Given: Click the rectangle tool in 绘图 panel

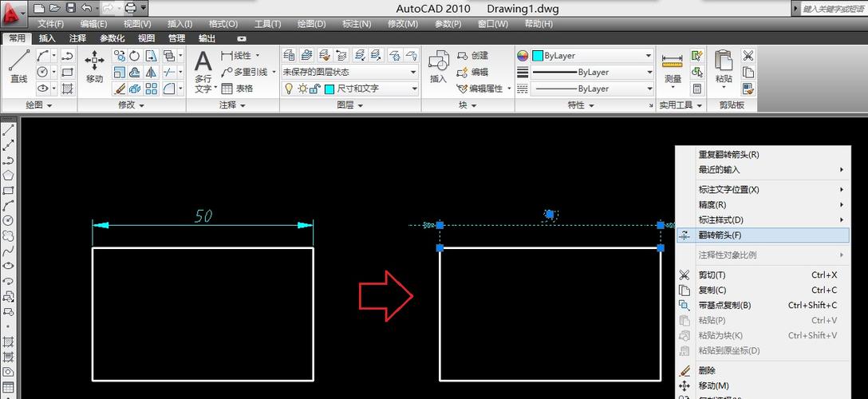Looking at the screenshot, I should [x=68, y=72].
